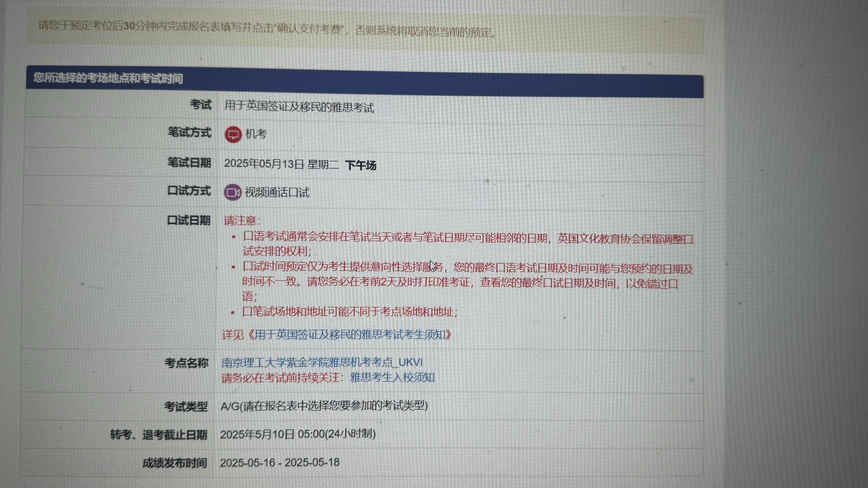Image resolution: width=868 pixels, height=488 pixels.
Task: Click the 转考、退考截止日期 row label
Action: [158, 435]
